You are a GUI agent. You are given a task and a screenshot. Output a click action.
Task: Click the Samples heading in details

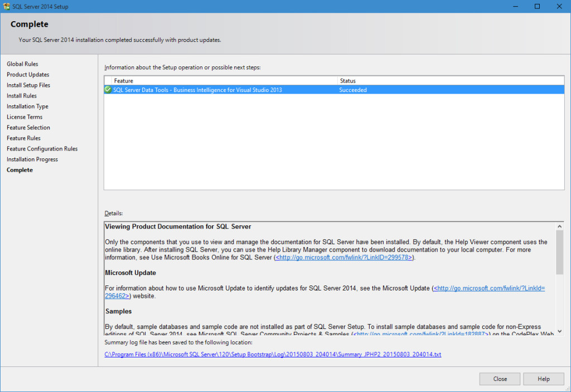(118, 312)
